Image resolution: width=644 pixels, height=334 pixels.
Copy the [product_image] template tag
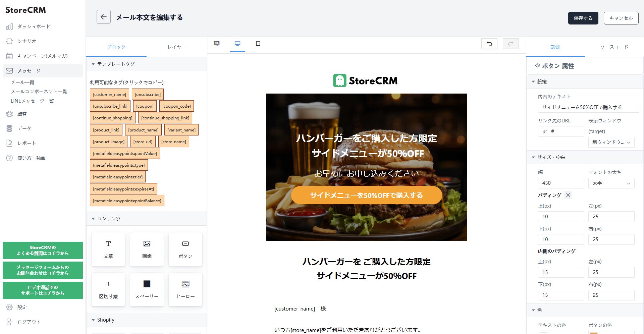[x=109, y=142]
